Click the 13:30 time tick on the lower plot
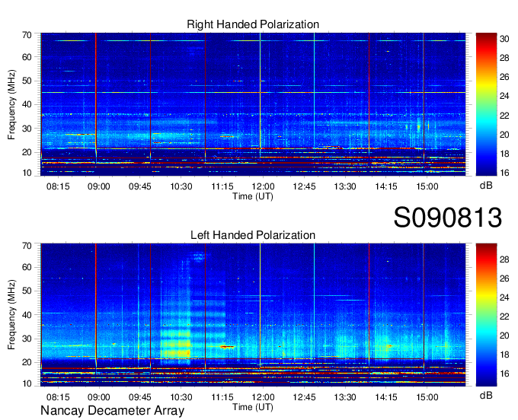This screenshot has height=420, width=518. click(x=345, y=397)
